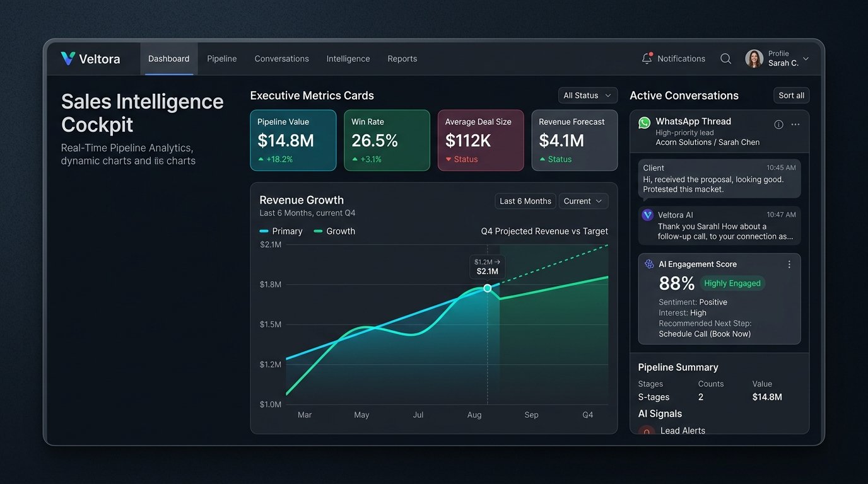
Task: Click the AI Engagement Score icon
Action: point(649,264)
